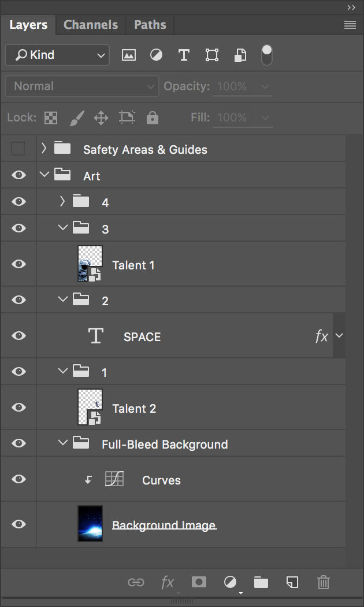
Task: Filter for smart objects icon
Action: pyautogui.click(x=240, y=55)
